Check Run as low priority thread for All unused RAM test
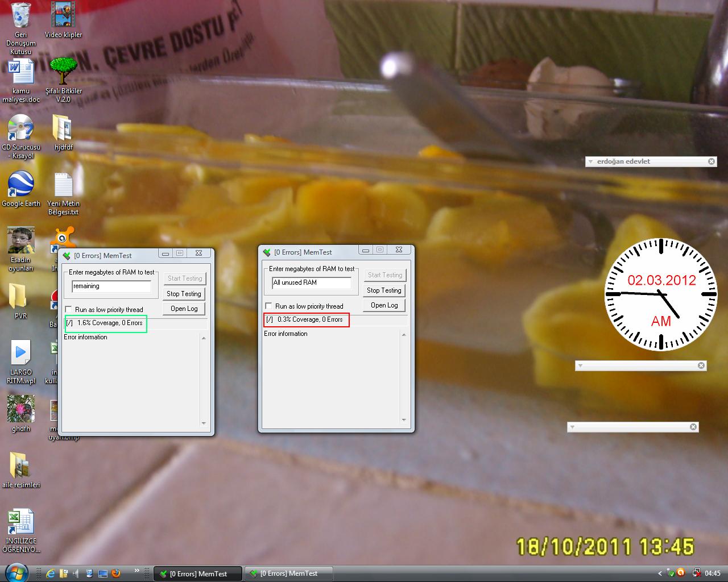 (268, 306)
